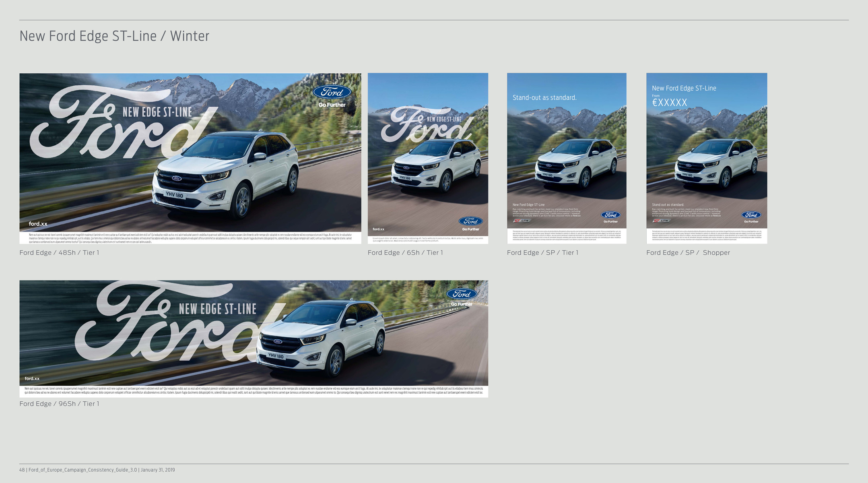Click Ford oval logo in 6Sh ad
Viewport: 868px width, 483px height.
click(x=470, y=221)
